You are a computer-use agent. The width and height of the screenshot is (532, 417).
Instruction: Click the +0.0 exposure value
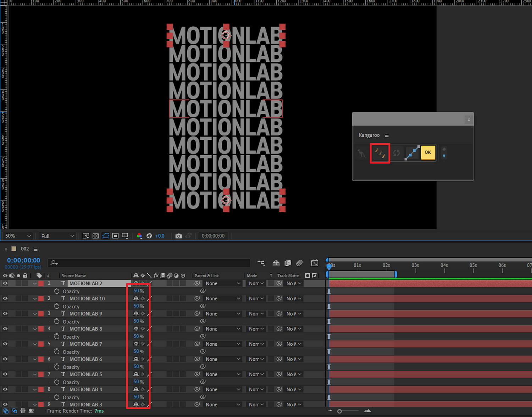click(x=160, y=236)
